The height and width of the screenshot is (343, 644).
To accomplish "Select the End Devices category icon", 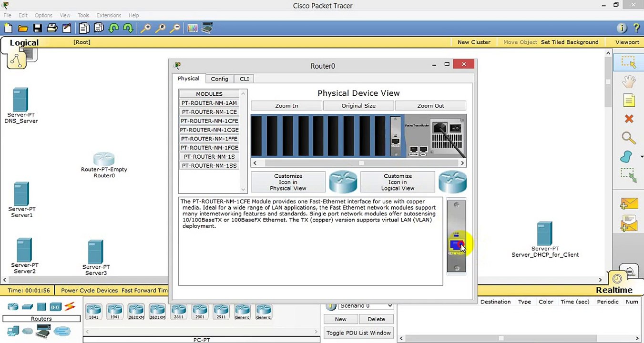I will pyautogui.click(x=13, y=331).
